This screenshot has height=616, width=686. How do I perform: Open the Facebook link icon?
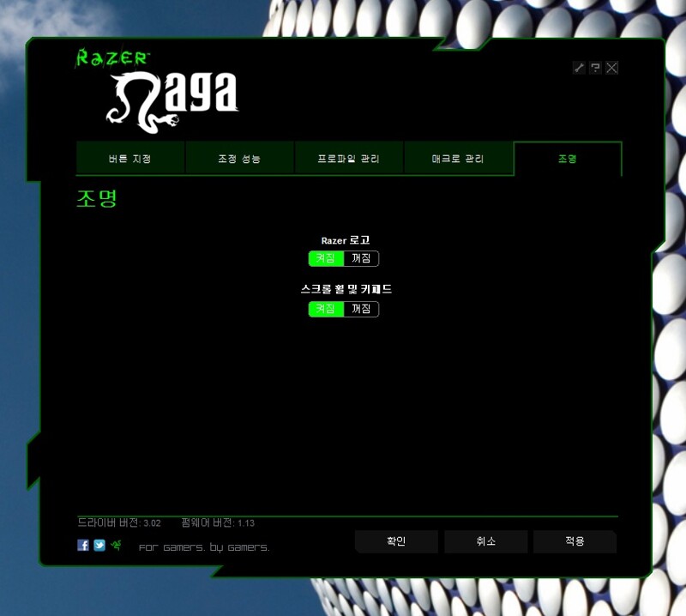tap(83, 545)
